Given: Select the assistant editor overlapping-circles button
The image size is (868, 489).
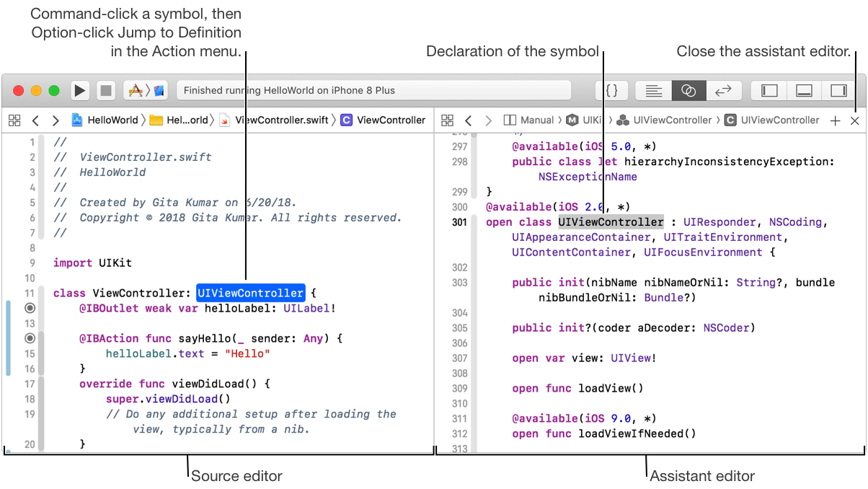Looking at the screenshot, I should click(x=688, y=91).
